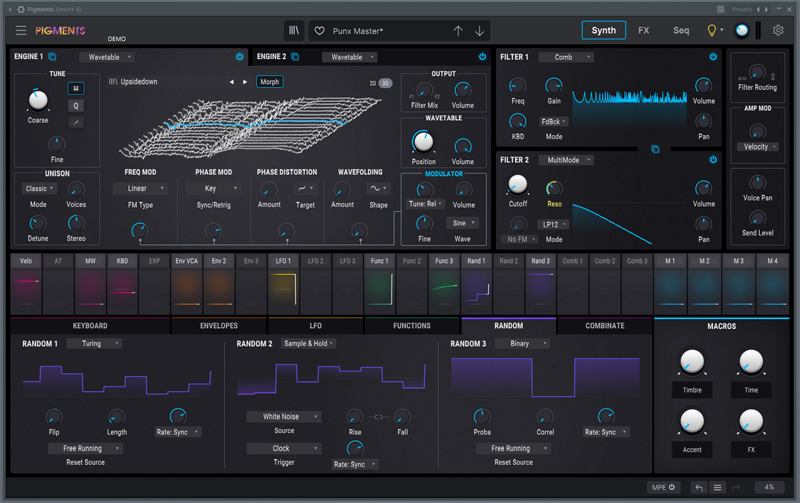Open the Pigments hamburger menu
Screen dimensions: 800x503
pyautogui.click(x=21, y=31)
